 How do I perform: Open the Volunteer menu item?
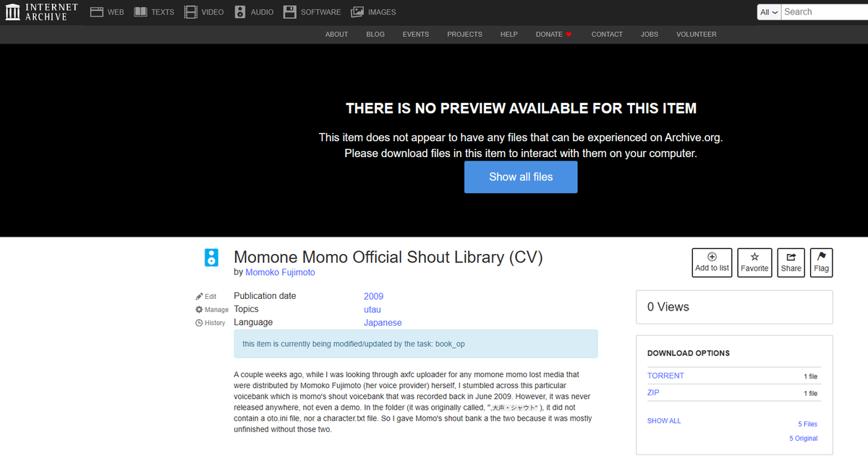(x=697, y=34)
